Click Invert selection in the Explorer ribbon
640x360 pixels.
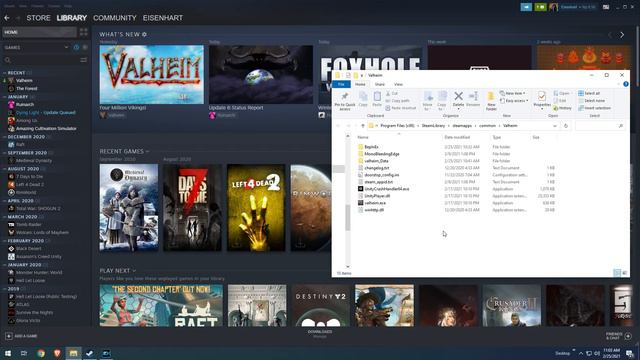[x=594, y=108]
